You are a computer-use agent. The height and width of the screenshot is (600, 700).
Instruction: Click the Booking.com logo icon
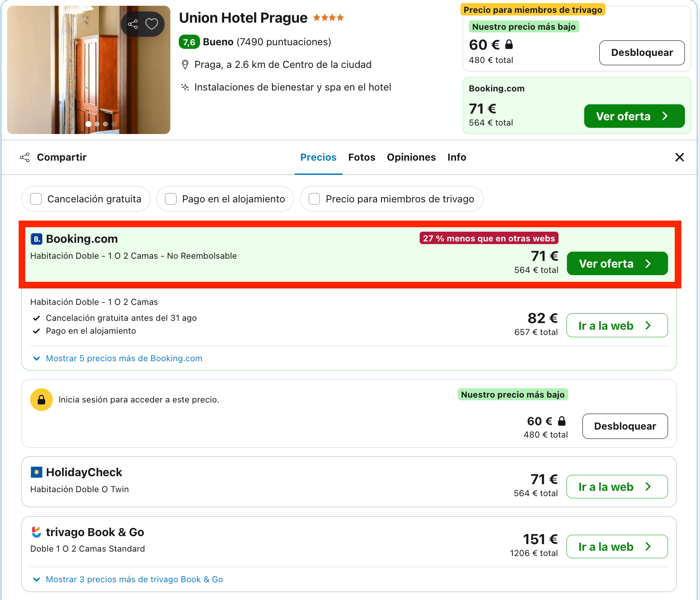pos(36,239)
